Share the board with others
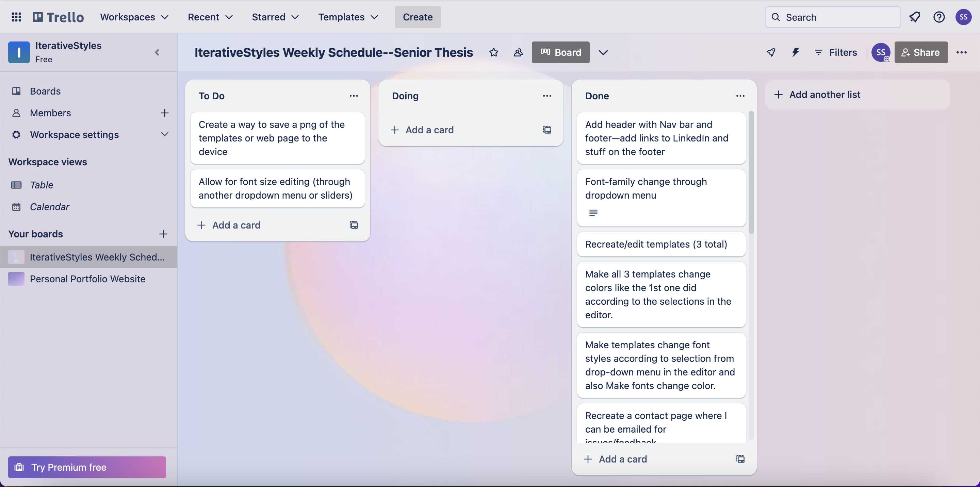980x487 pixels. coord(921,52)
